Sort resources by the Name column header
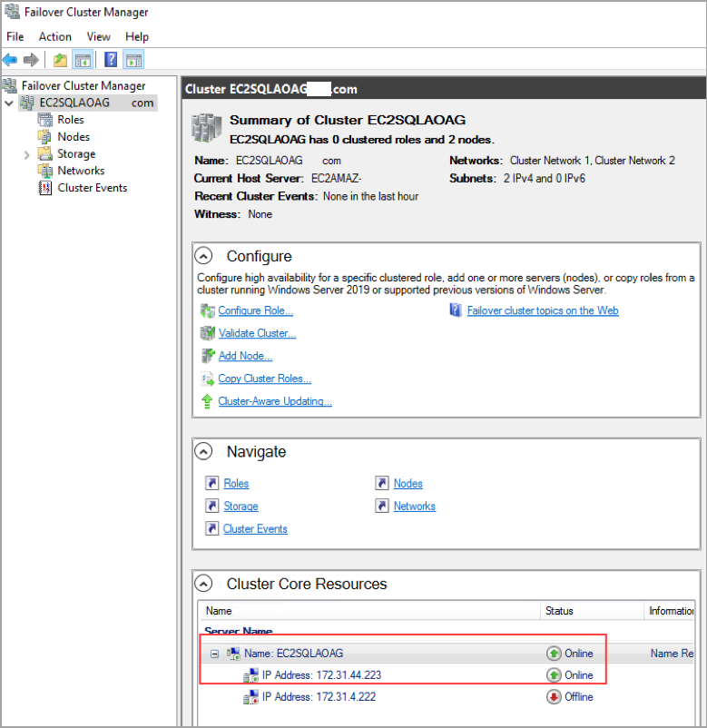Viewport: 707px width, 728px height. coord(369,611)
